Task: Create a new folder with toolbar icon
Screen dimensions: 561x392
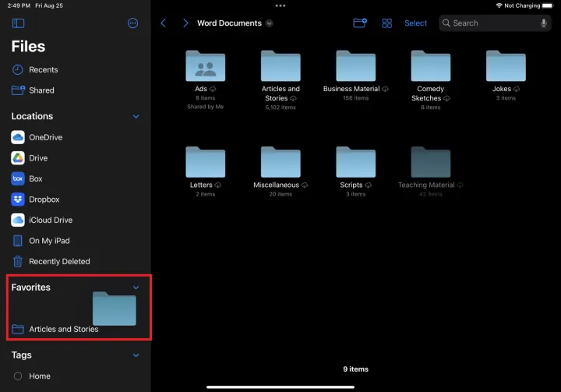Action: pyautogui.click(x=359, y=23)
